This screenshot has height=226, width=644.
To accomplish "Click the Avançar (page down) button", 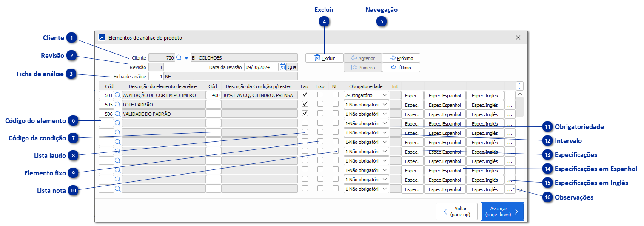I will pos(502,212).
